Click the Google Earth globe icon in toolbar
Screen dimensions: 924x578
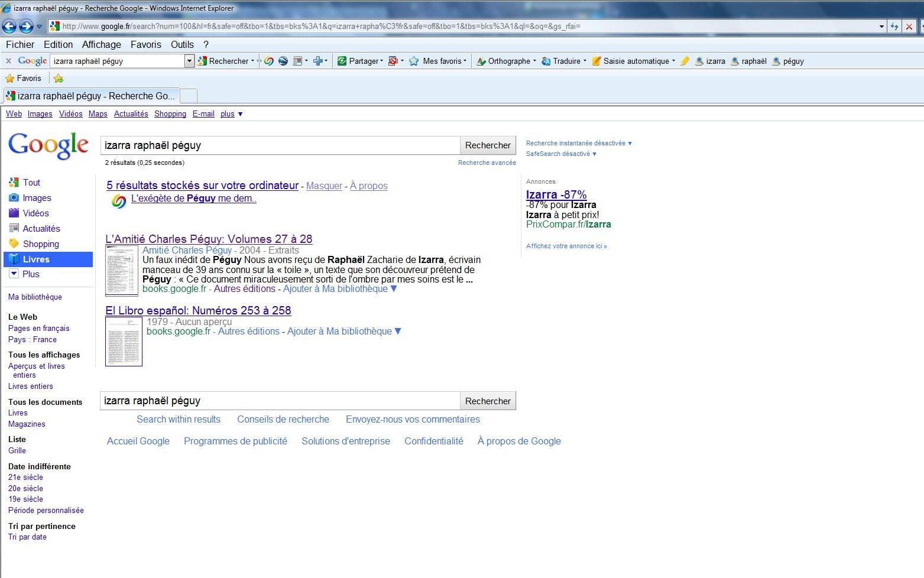click(x=283, y=61)
